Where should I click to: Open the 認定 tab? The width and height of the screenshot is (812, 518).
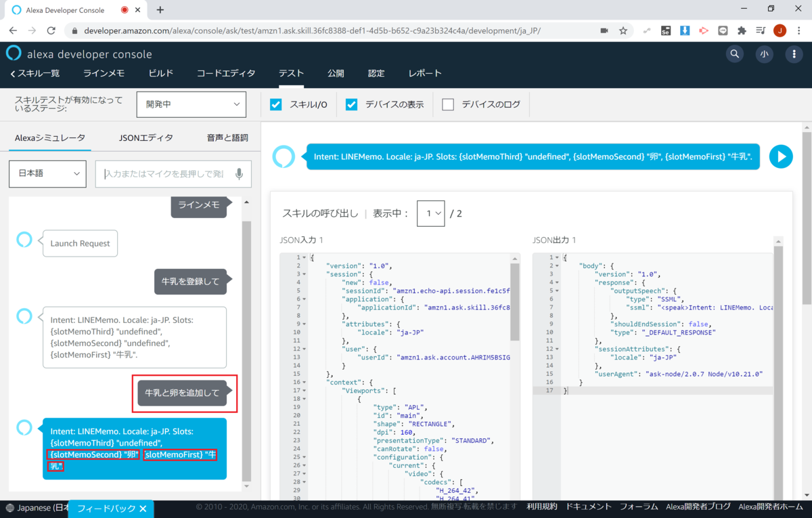376,73
